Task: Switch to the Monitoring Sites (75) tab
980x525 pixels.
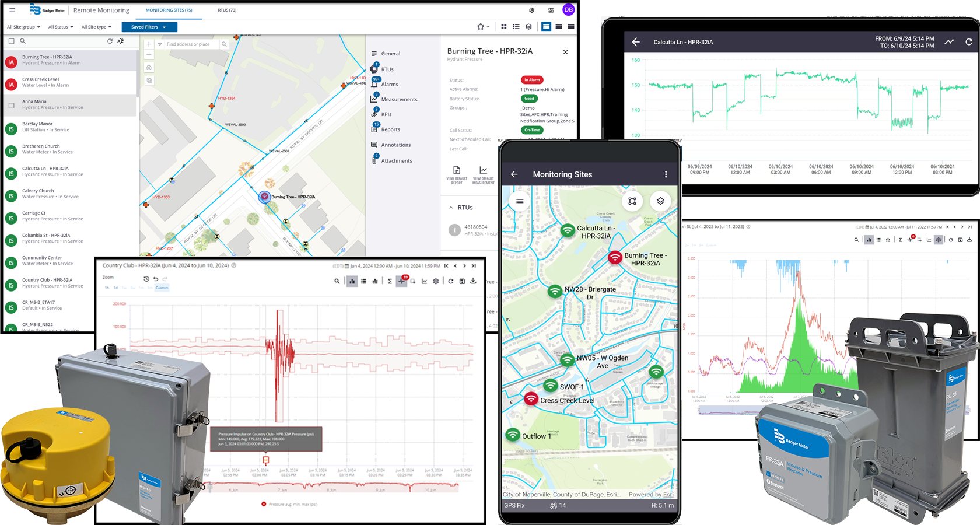Action: (x=169, y=10)
